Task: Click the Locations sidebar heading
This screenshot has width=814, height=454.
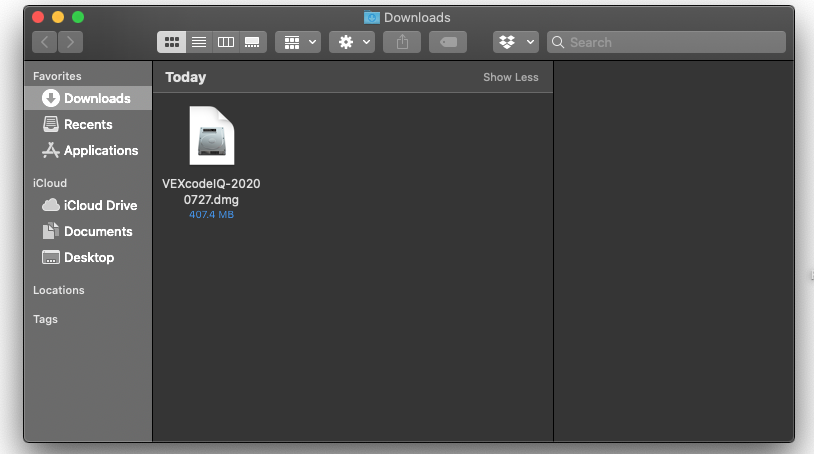Action: (x=59, y=290)
